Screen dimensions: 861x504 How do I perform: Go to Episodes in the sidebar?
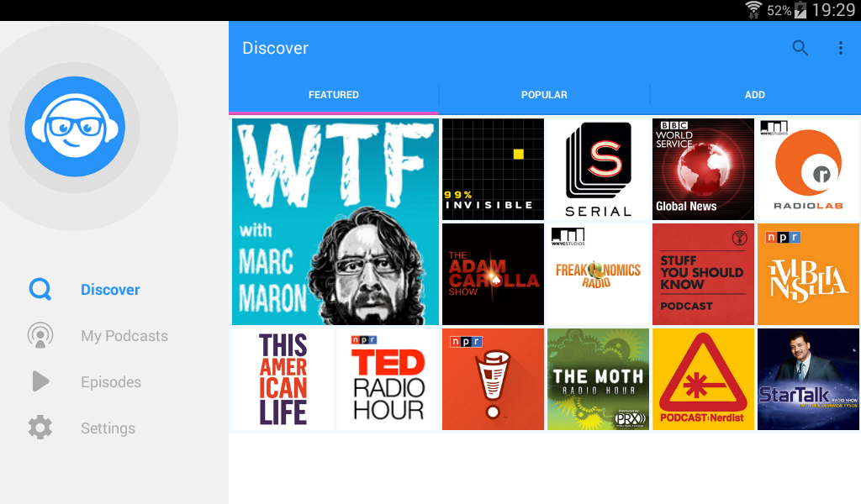click(x=111, y=381)
